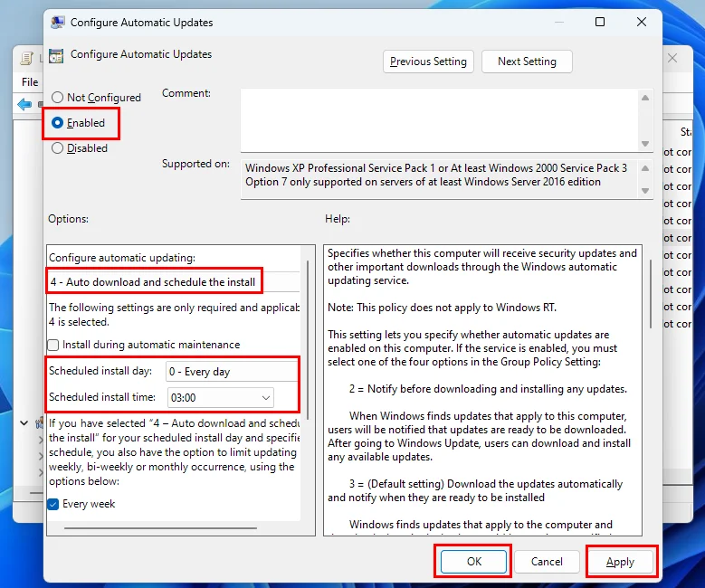
Task: Click the Comment box scroll down arrow
Action: (645, 144)
